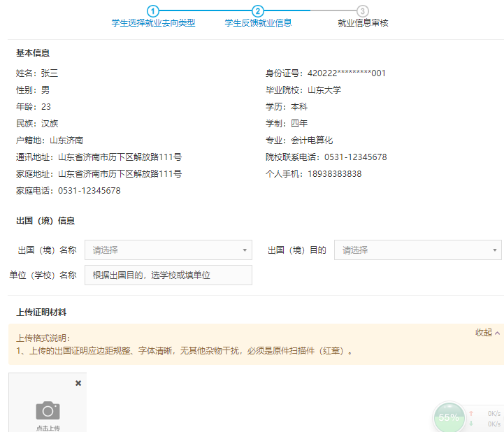Image resolution: width=504 pixels, height=432 pixels.
Task: Click the 点击上传 text
Action: (x=48, y=428)
